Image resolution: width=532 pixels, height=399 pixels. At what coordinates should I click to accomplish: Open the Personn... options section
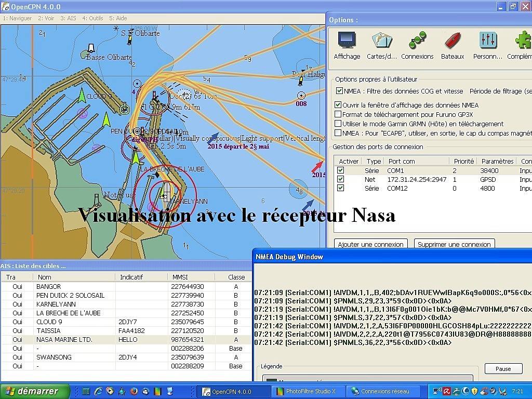pyautogui.click(x=487, y=45)
